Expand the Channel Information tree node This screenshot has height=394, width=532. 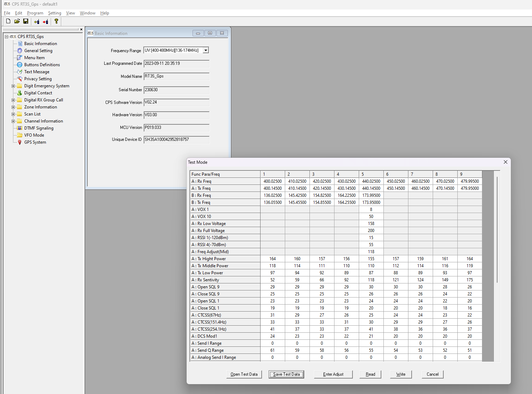point(13,121)
